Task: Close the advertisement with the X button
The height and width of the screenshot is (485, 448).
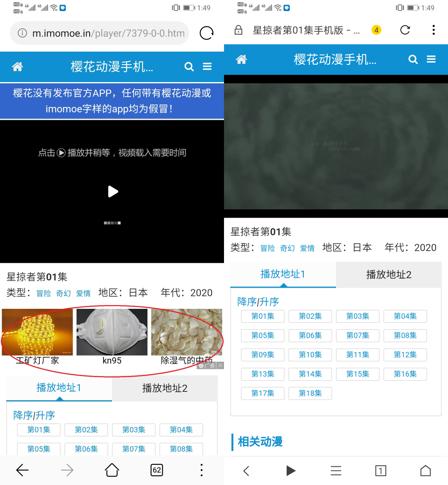Action: click(x=220, y=365)
